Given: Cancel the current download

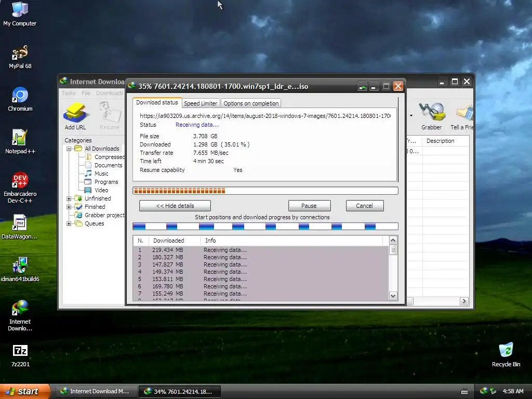Looking at the screenshot, I should [364, 206].
